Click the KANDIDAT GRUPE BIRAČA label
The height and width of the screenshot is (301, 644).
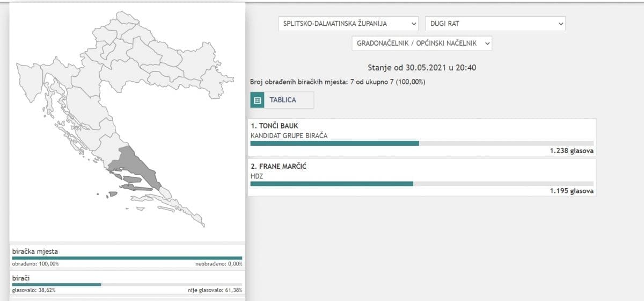289,135
